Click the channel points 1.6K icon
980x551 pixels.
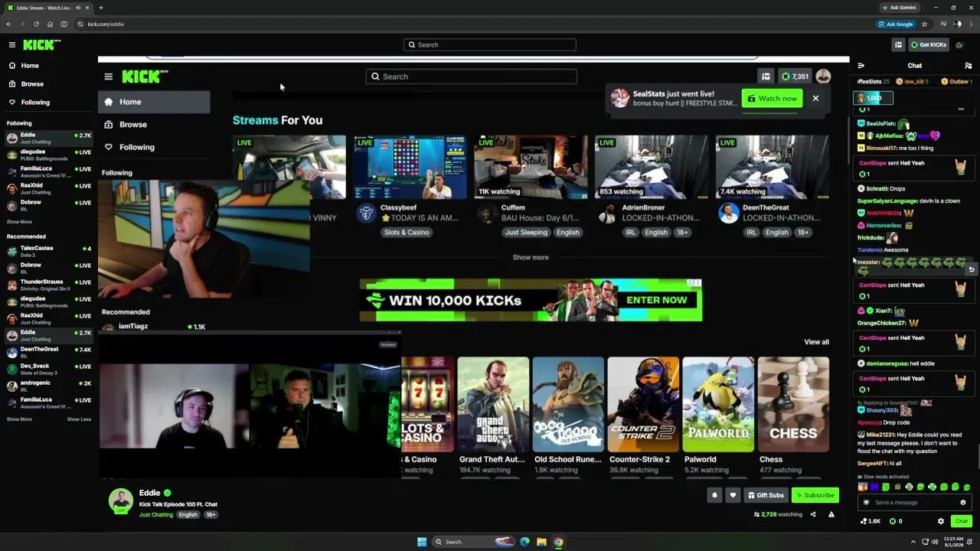click(x=871, y=521)
